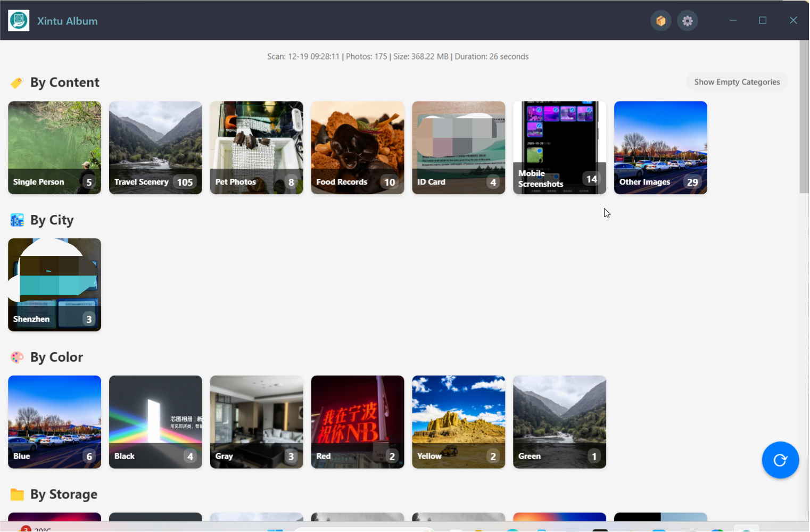Open the Shenzhen city album
The image size is (810, 532).
tap(54, 285)
